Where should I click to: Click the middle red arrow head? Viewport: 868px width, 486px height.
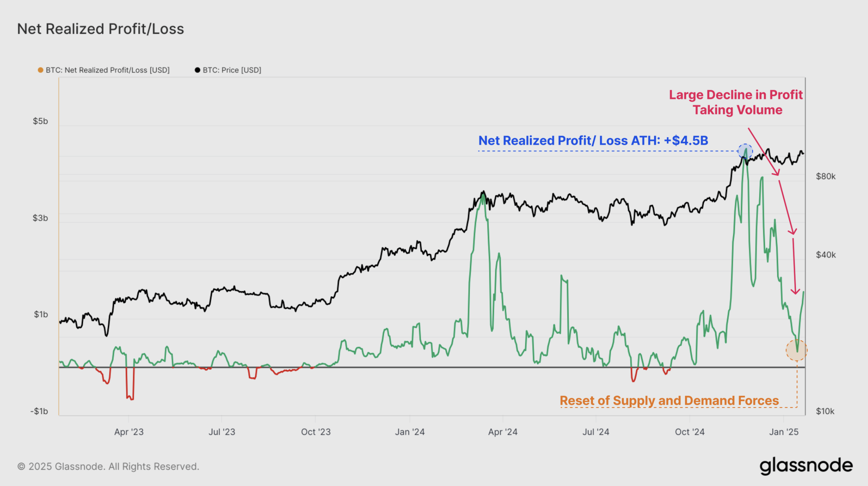coord(793,232)
